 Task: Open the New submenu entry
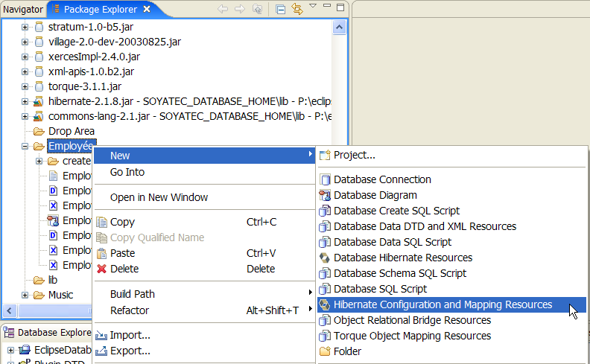coord(203,156)
